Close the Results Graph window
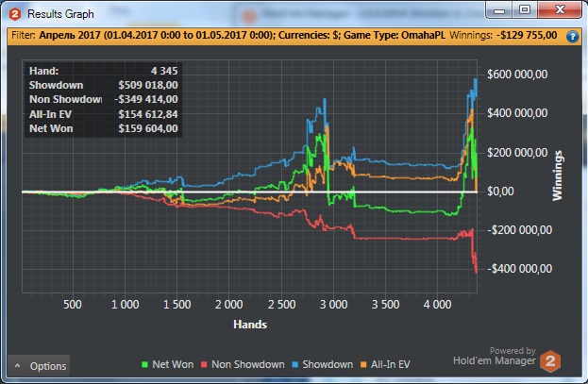Image resolution: width=588 pixels, height=384 pixels. (560, 10)
